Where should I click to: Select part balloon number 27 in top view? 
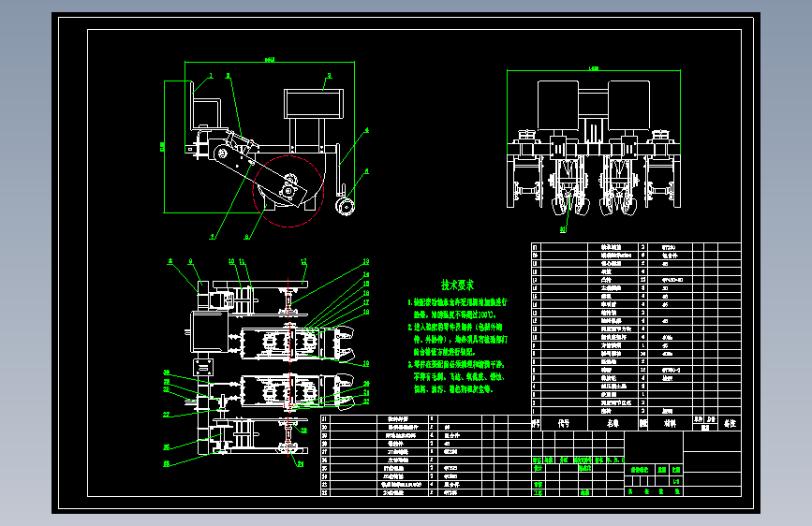click(167, 415)
